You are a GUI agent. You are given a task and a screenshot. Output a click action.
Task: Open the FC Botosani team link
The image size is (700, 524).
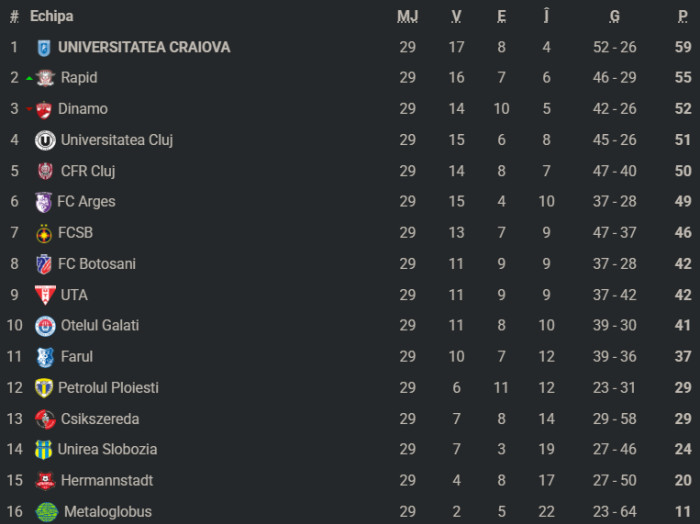[96, 264]
